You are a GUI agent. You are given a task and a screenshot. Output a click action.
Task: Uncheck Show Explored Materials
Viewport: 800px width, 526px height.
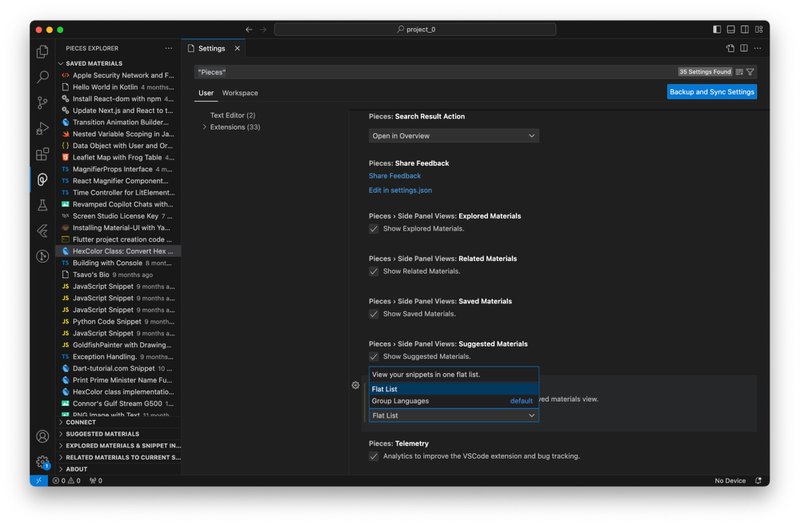(x=373, y=229)
